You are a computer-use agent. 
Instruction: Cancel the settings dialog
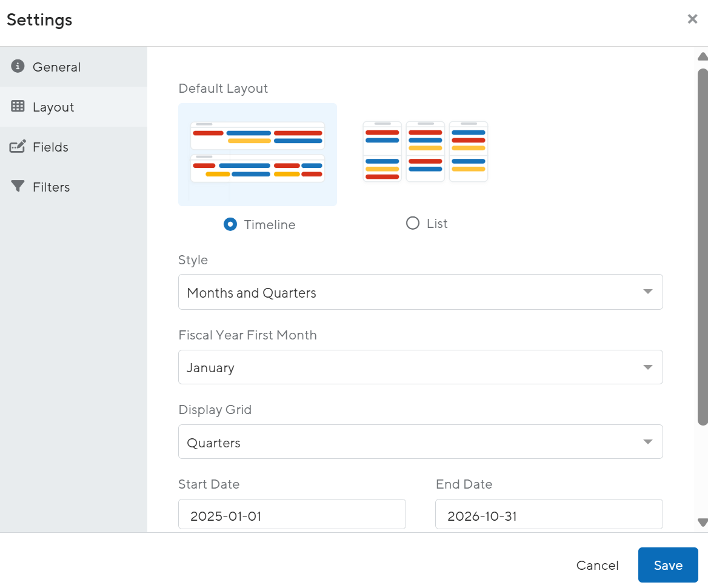597,564
